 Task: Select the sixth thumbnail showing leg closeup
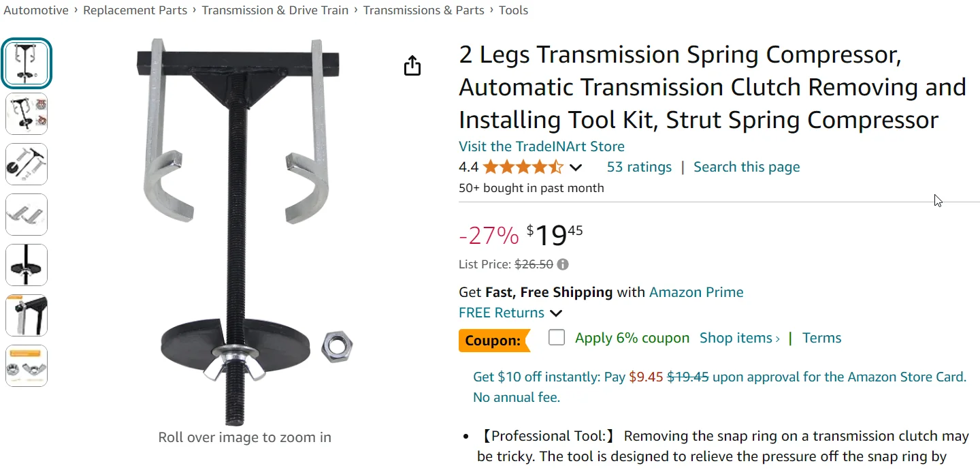pyautogui.click(x=27, y=315)
